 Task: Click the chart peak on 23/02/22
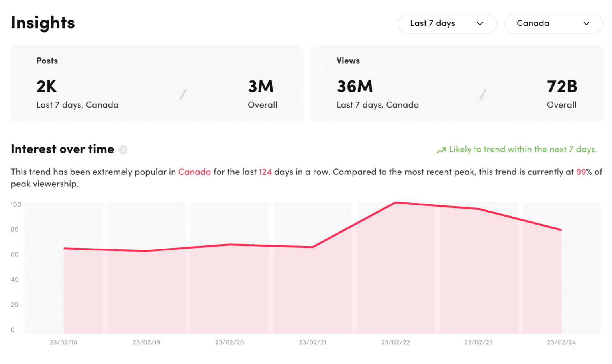coord(396,203)
